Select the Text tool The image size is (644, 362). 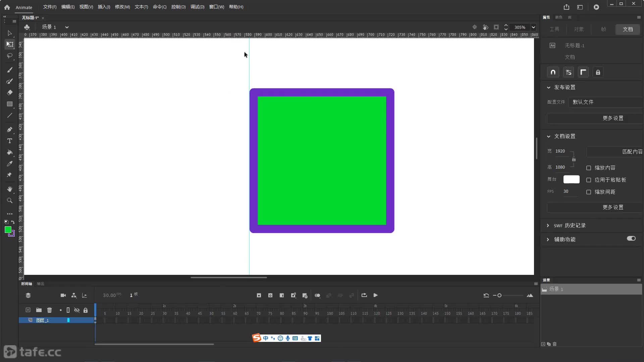pos(9,141)
